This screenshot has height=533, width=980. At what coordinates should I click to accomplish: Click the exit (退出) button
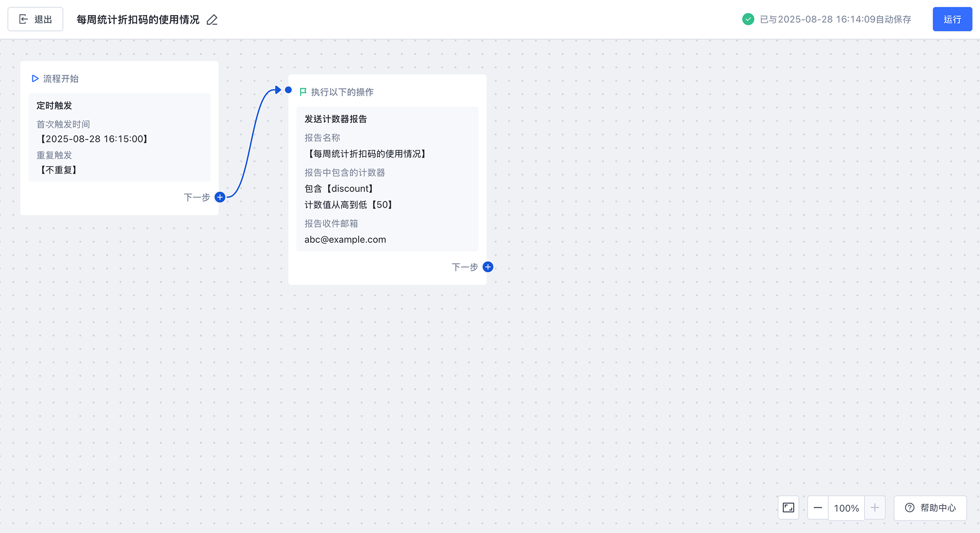(x=35, y=20)
